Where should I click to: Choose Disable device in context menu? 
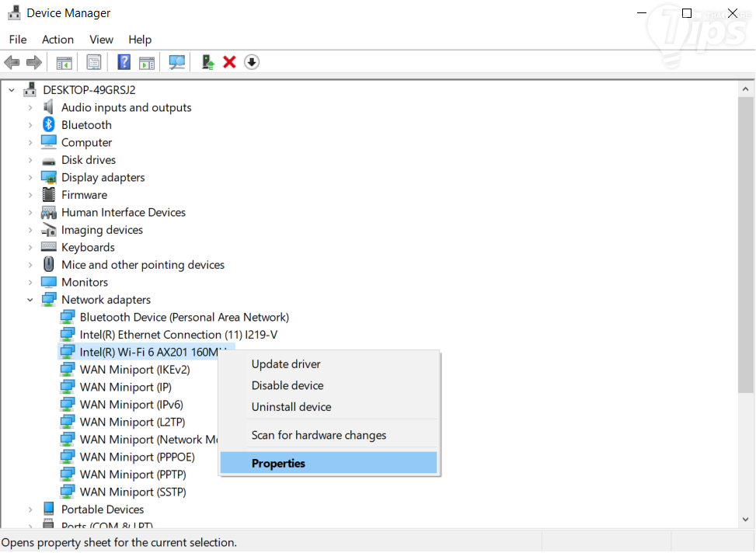329,385
